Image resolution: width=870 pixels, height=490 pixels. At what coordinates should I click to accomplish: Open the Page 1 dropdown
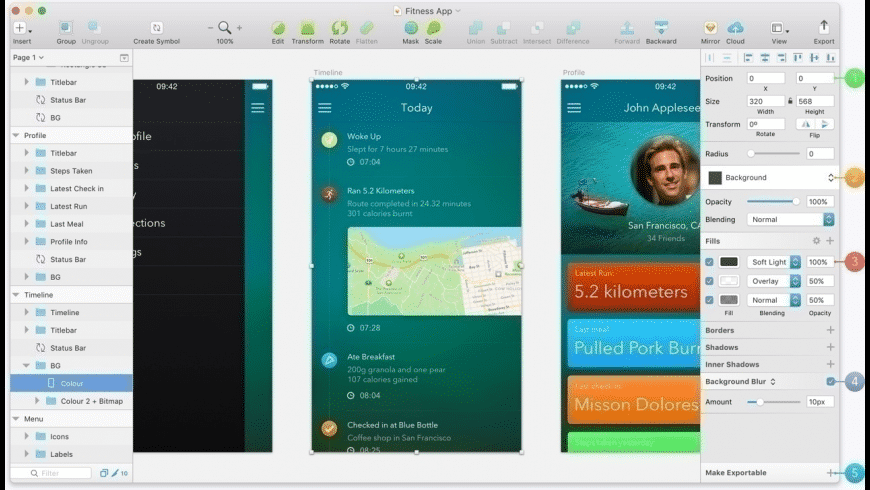28,57
